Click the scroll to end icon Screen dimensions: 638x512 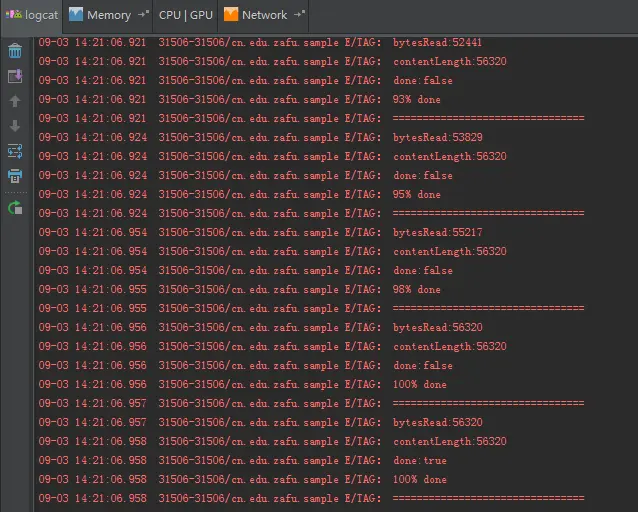coord(15,76)
